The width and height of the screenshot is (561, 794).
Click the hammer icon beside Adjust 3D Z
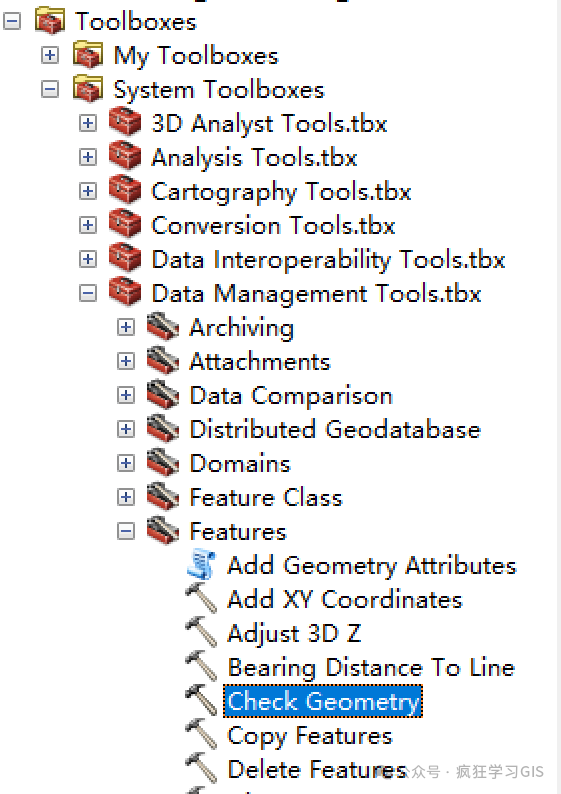(x=201, y=632)
